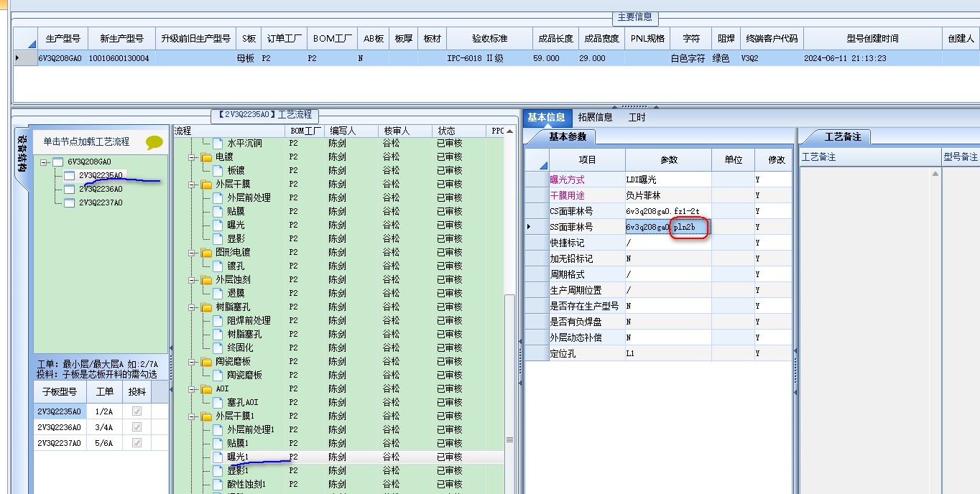Viewport: 980px width, 494px height.
Task: Collapse the AOI process group
Action: coord(193,388)
